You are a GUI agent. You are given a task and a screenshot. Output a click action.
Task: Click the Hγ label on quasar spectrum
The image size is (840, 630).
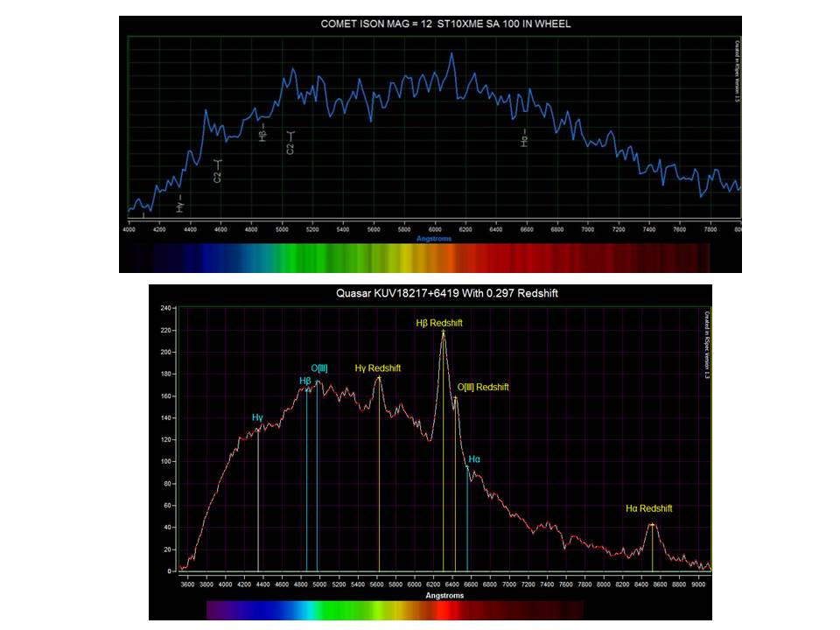tap(257, 418)
